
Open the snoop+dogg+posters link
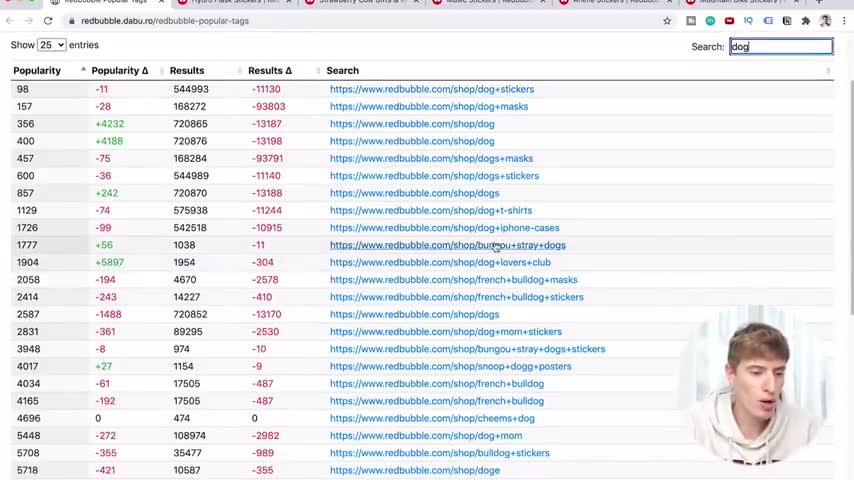click(451, 366)
